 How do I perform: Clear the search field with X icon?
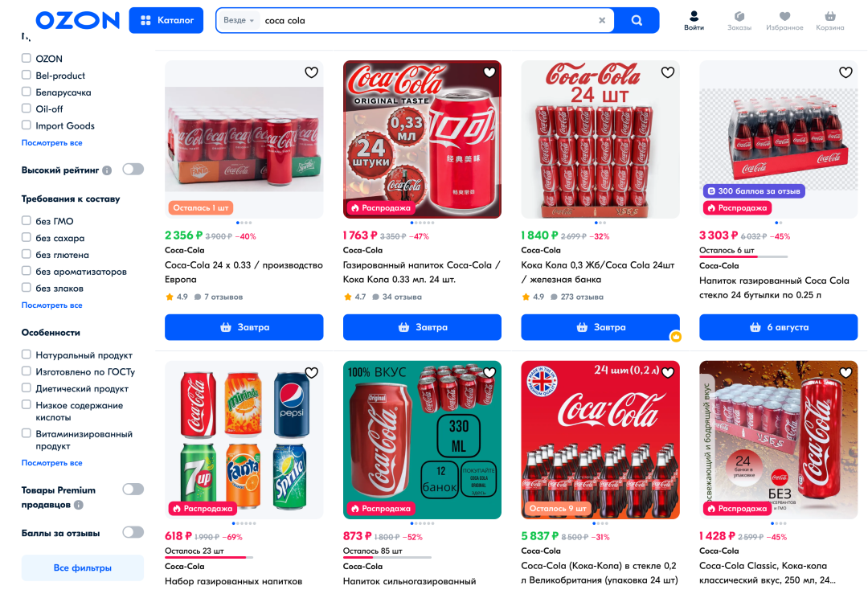click(x=602, y=21)
